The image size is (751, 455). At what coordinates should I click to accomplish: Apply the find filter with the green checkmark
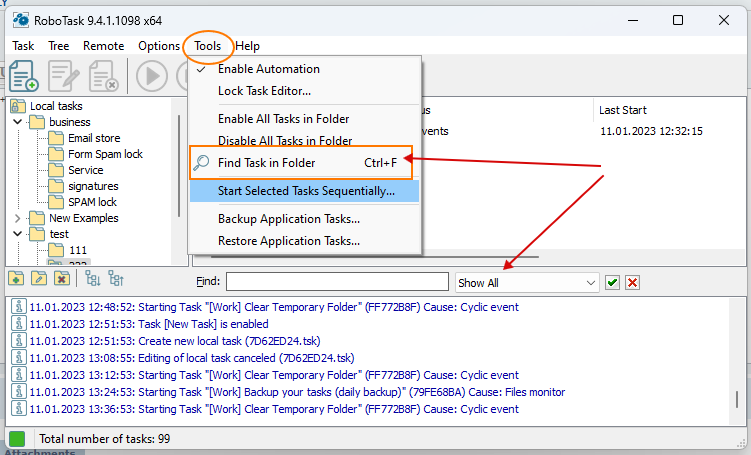tap(612, 283)
